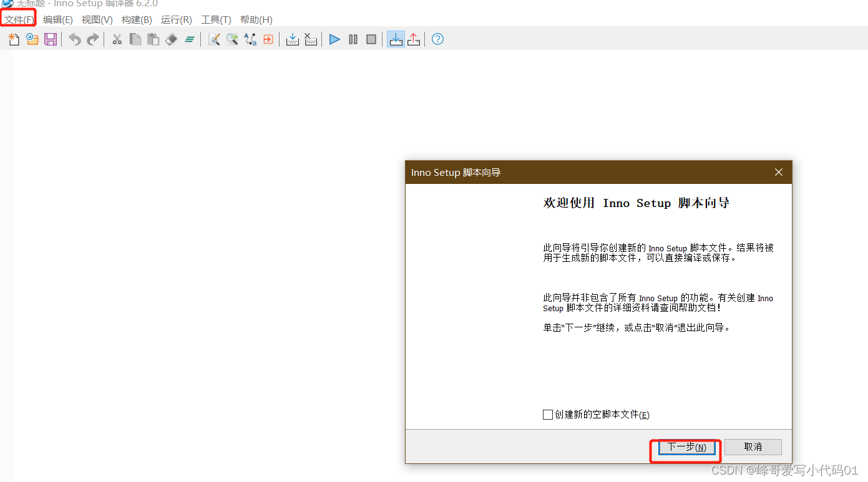
Task: Open the 运行(R) menu
Action: (177, 19)
